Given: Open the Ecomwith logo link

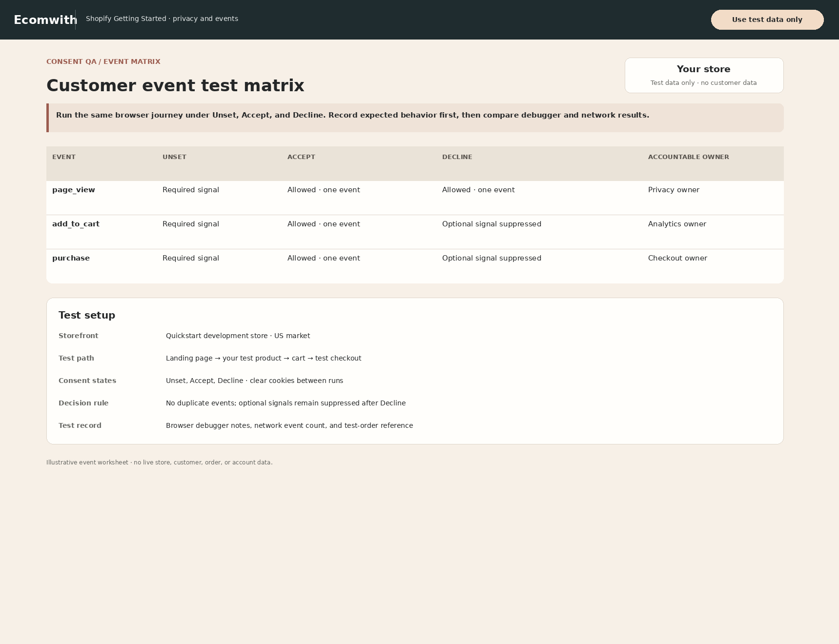Looking at the screenshot, I should tap(45, 20).
